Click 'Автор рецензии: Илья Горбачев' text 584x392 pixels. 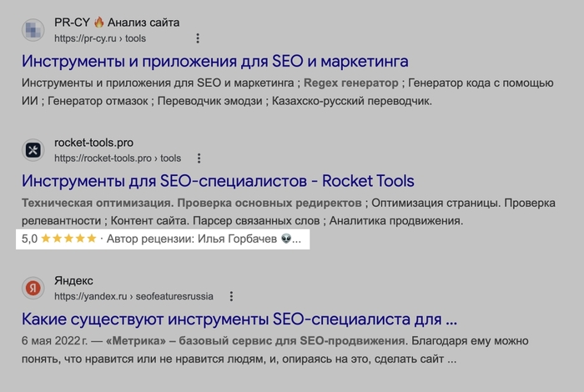pyautogui.click(x=191, y=239)
